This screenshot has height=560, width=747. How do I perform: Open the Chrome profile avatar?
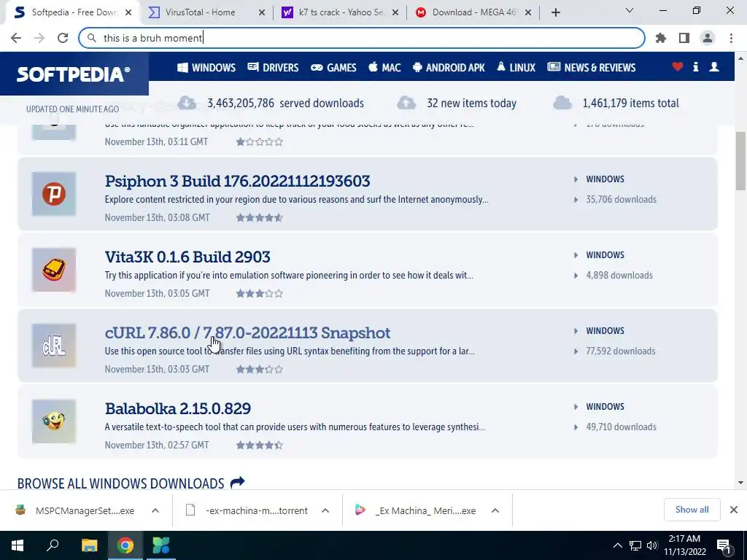pyautogui.click(x=708, y=38)
